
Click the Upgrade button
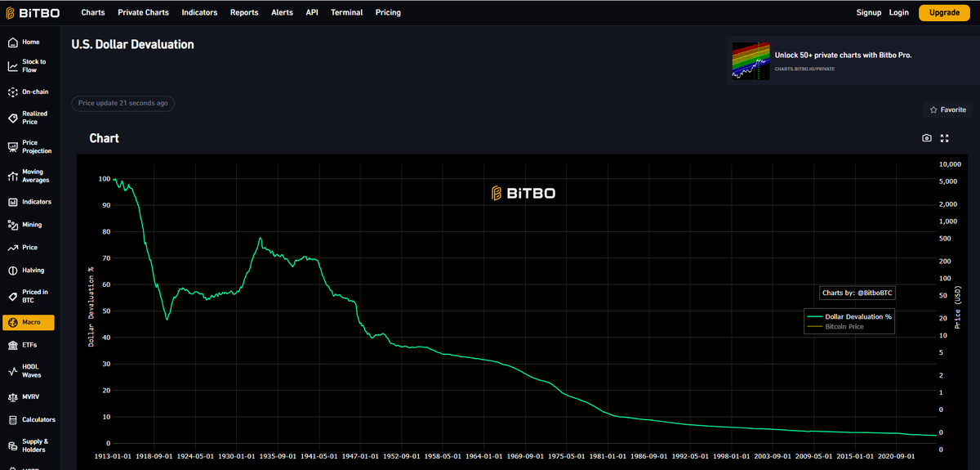(944, 12)
